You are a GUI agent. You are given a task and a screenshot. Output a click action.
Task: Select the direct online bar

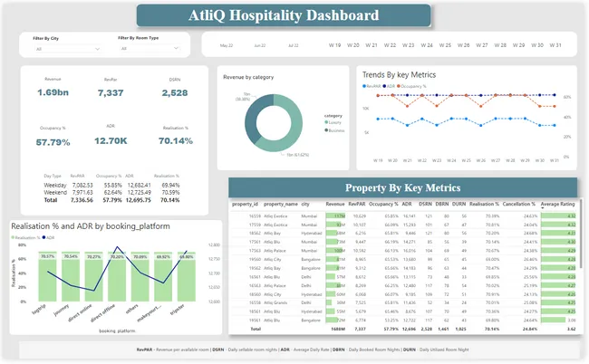click(x=94, y=276)
